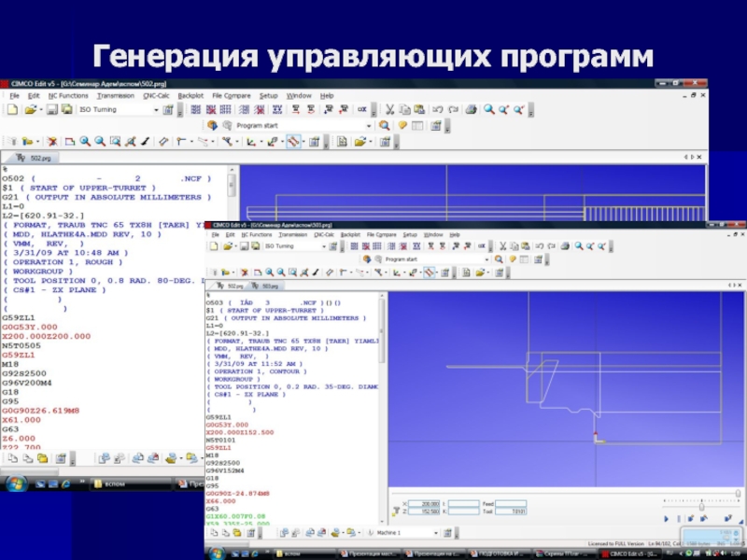Click the New file icon in the front 503.prg window
This screenshot has height=560, width=747.
(212, 246)
